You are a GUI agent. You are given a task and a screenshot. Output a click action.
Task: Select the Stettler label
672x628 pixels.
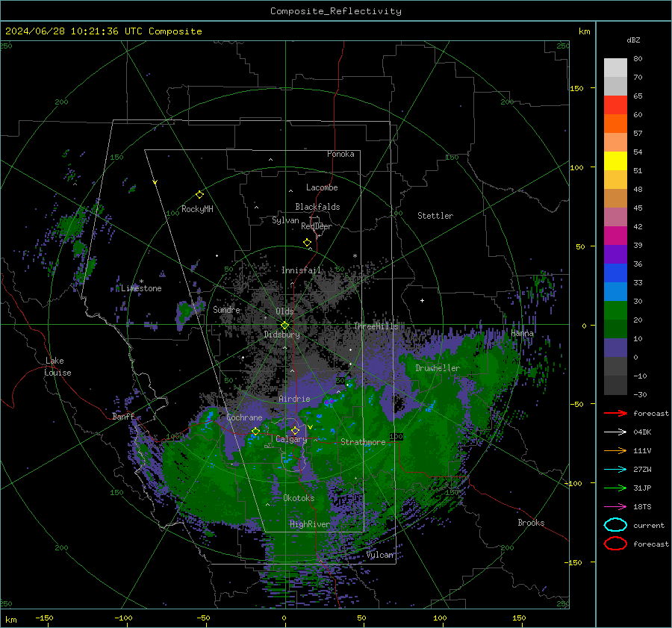tap(435, 216)
